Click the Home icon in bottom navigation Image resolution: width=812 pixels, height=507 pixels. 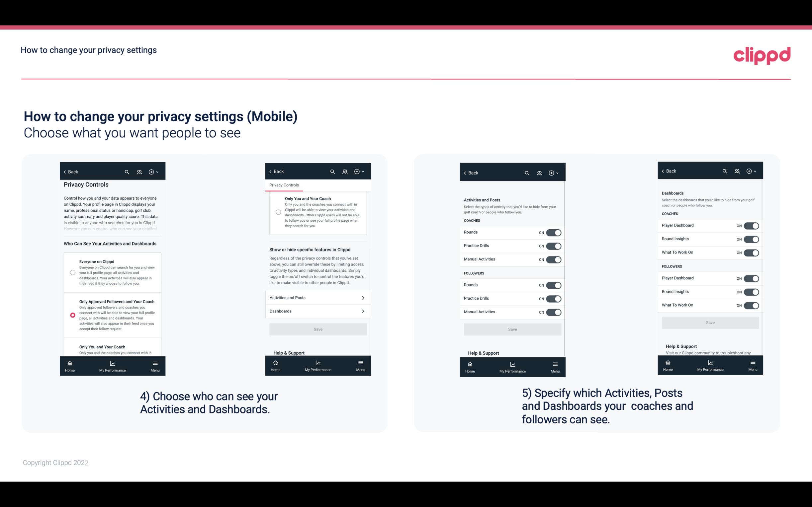[x=69, y=363]
